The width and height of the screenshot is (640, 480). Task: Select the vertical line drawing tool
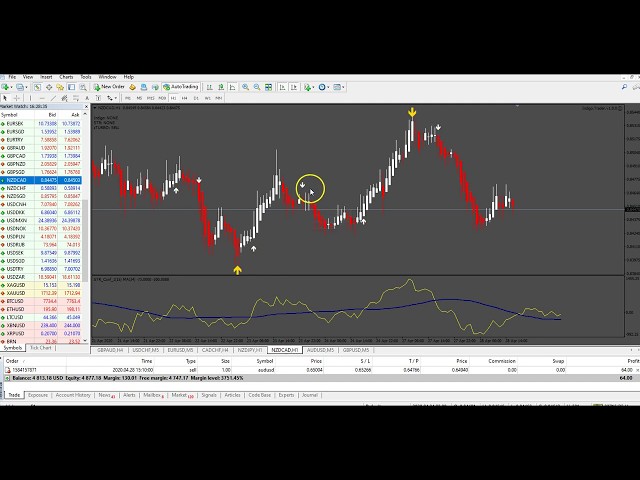point(29,98)
